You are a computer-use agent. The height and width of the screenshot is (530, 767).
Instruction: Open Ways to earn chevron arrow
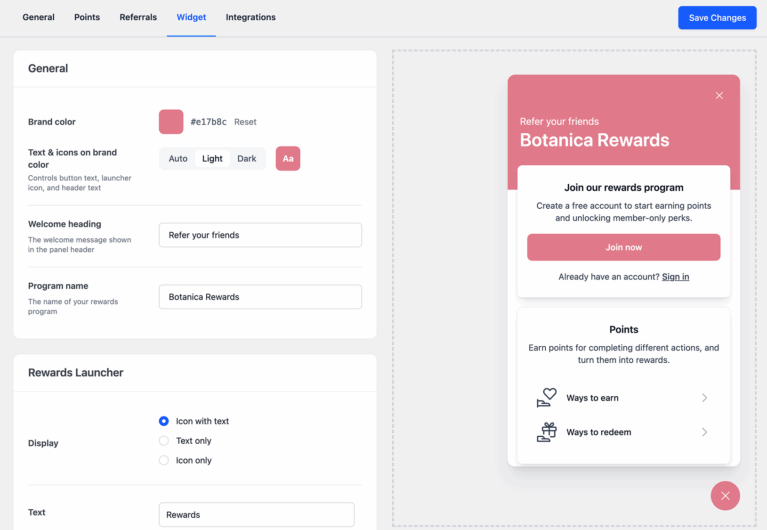point(704,398)
